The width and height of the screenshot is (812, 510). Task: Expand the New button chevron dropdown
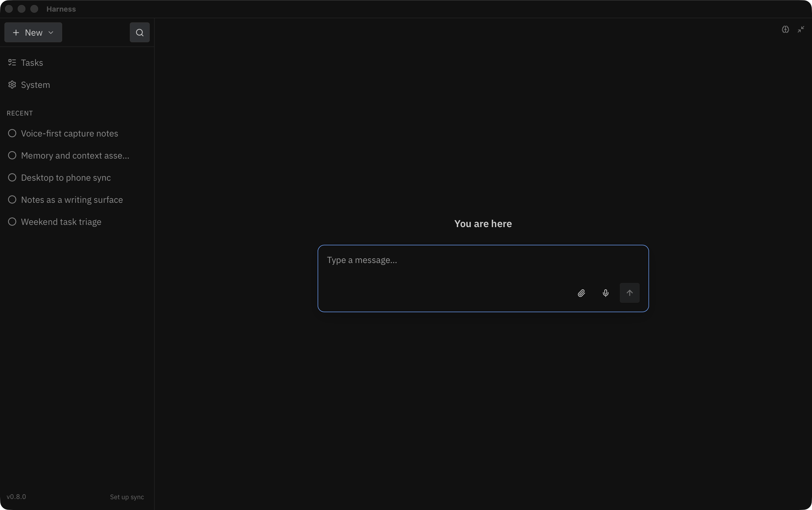pos(51,32)
